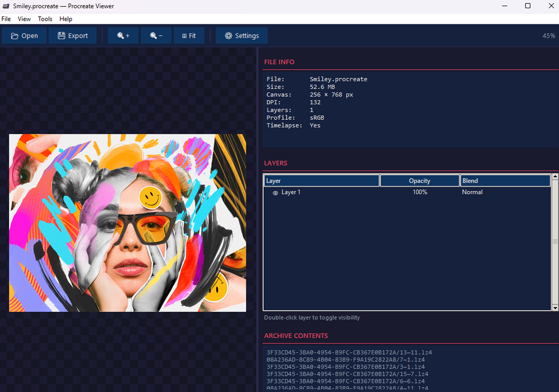Open the Help menu
Image resolution: width=559 pixels, height=392 pixels.
pos(66,19)
